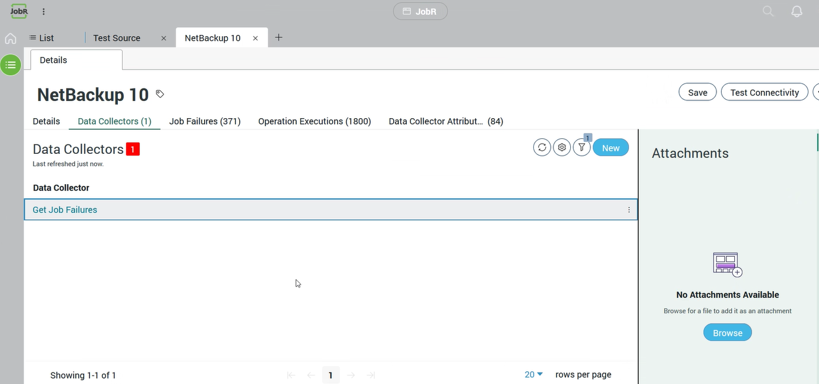Open the Job Failures (371) tab

205,121
